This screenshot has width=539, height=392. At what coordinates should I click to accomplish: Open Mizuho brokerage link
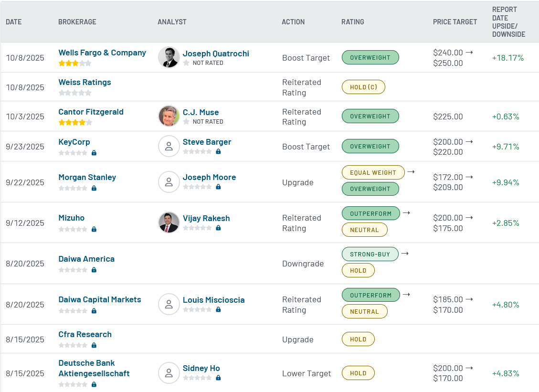point(71,218)
